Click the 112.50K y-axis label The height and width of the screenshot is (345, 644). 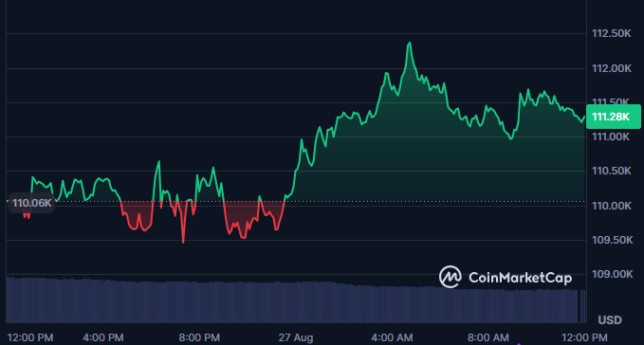point(611,33)
